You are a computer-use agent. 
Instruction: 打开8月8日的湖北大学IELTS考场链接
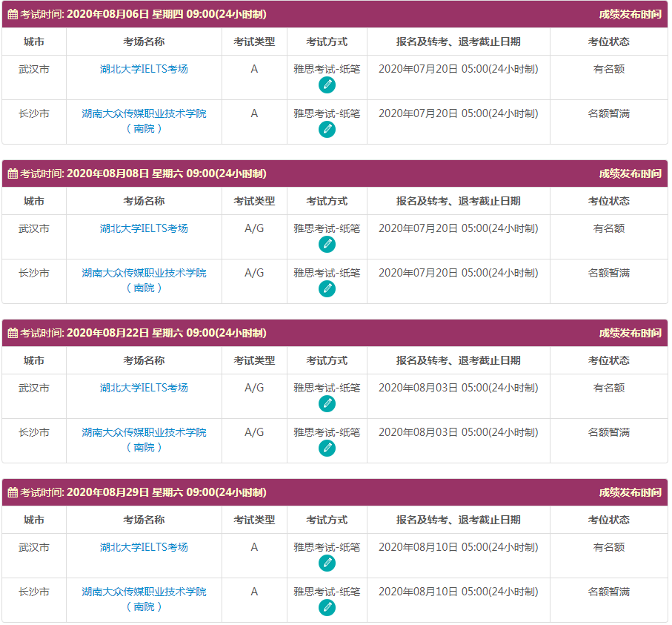[143, 228]
